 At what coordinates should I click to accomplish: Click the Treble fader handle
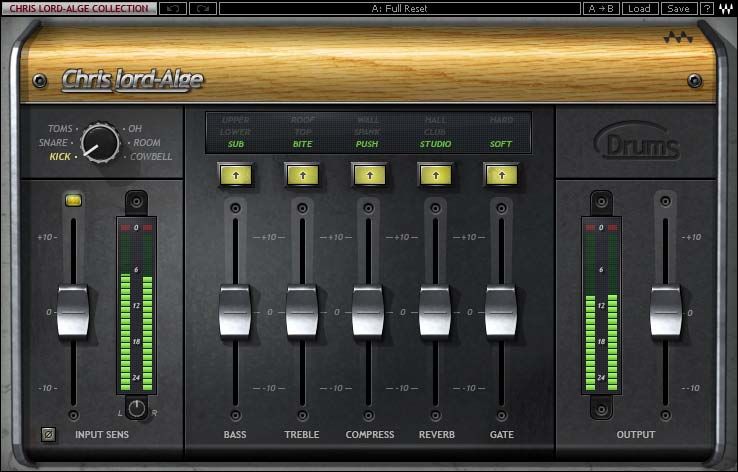[302, 312]
